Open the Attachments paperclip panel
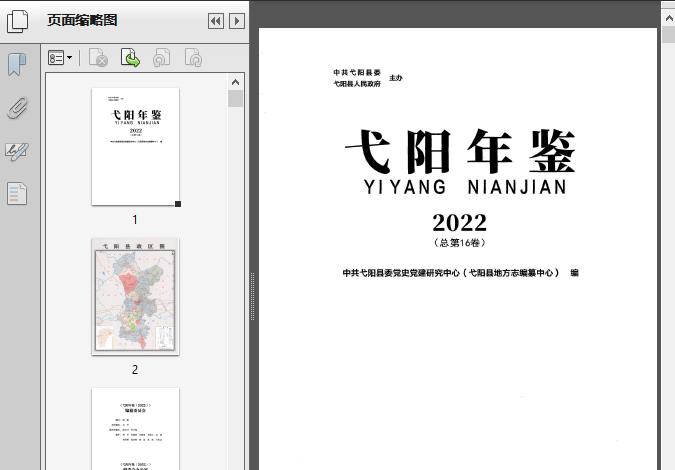The image size is (675, 470). coord(17,108)
